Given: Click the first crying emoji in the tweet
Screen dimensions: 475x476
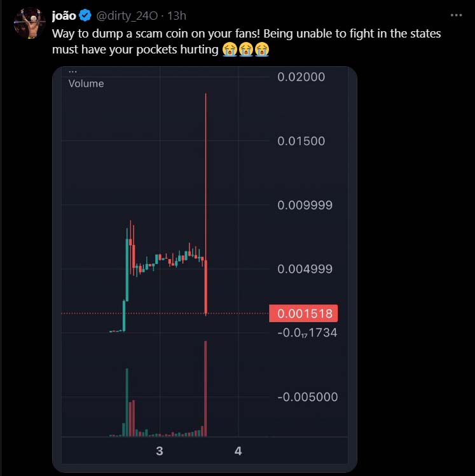Looking at the screenshot, I should click(x=230, y=49).
